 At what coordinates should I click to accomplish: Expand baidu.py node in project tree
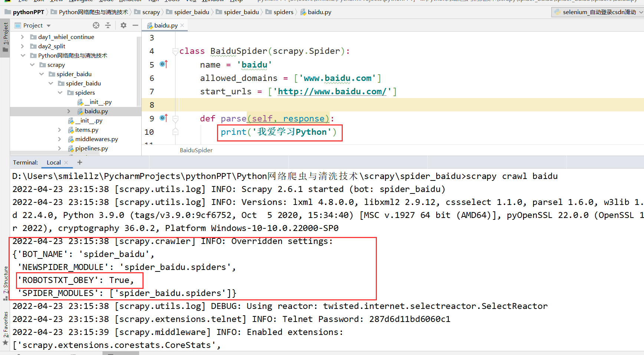click(69, 111)
